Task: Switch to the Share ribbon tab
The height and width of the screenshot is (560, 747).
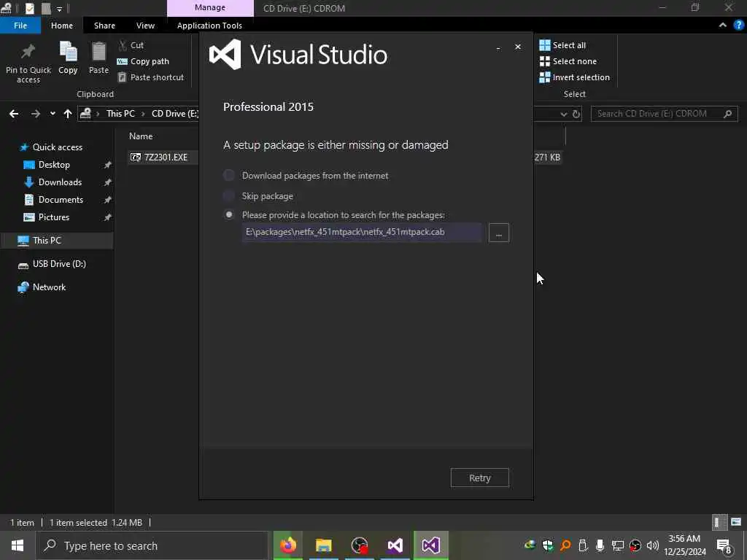Action: [x=104, y=26]
